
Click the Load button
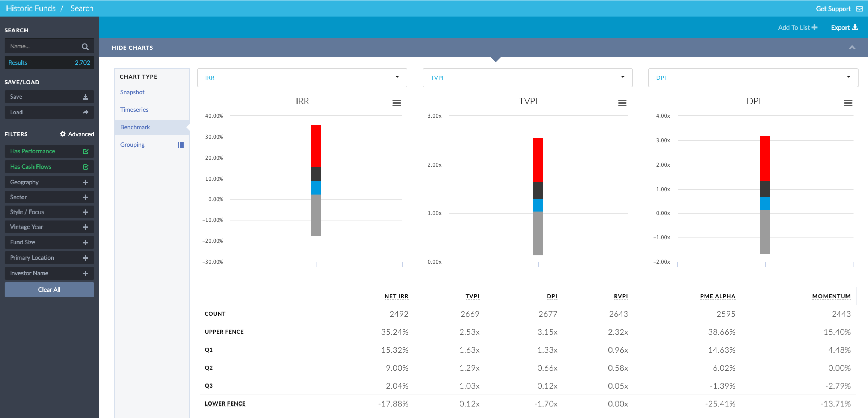49,112
